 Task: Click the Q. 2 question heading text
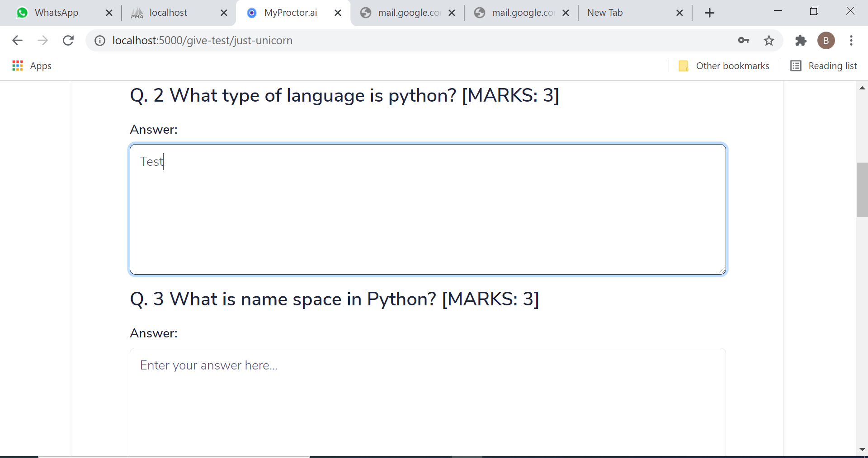pos(344,95)
